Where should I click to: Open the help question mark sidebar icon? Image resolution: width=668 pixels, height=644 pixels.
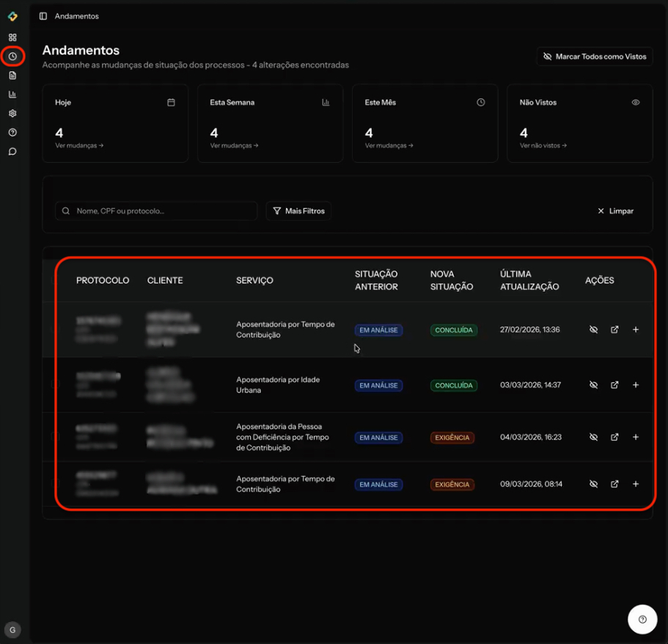pyautogui.click(x=12, y=133)
